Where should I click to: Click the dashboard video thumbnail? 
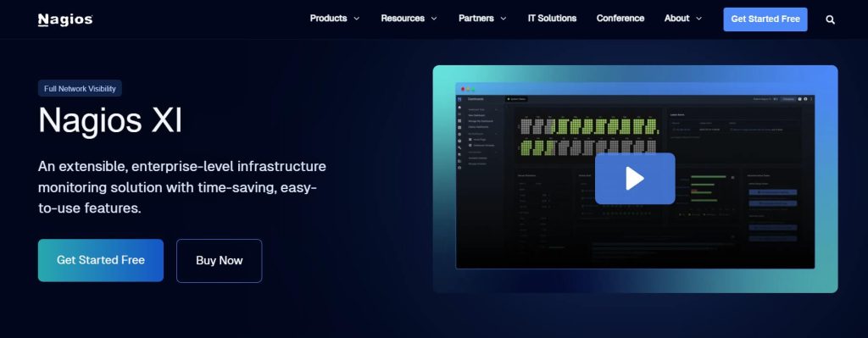pyautogui.click(x=635, y=179)
